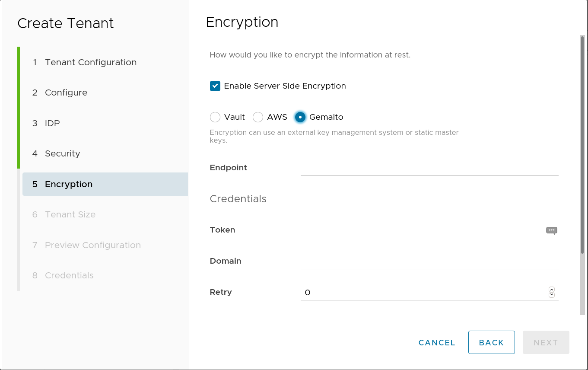Click the Retry increment arrow
Image resolution: width=588 pixels, height=370 pixels.
(552, 290)
